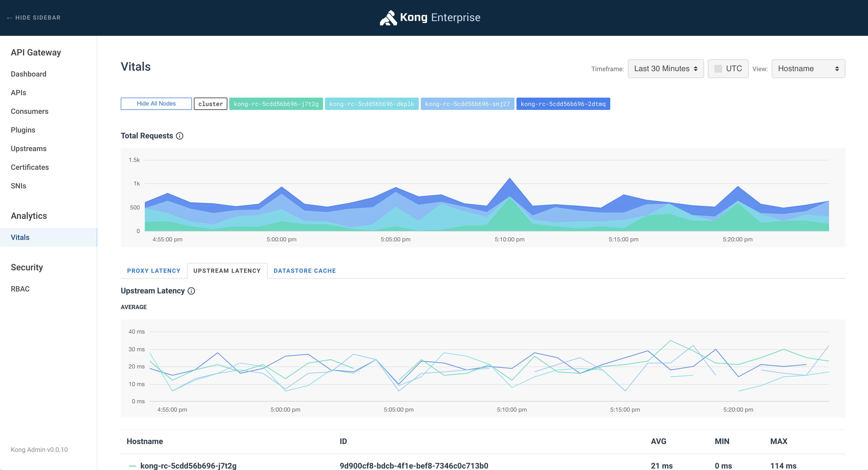868x470 pixels.
Task: Select the cluster chip
Action: click(x=210, y=104)
